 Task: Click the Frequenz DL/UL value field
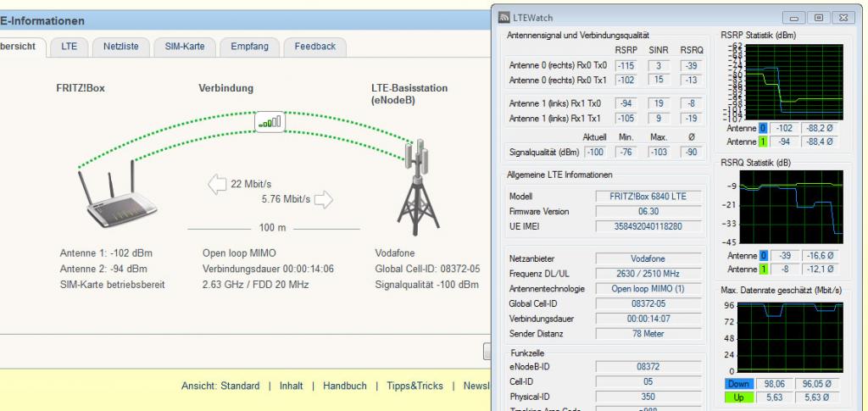tap(648, 274)
